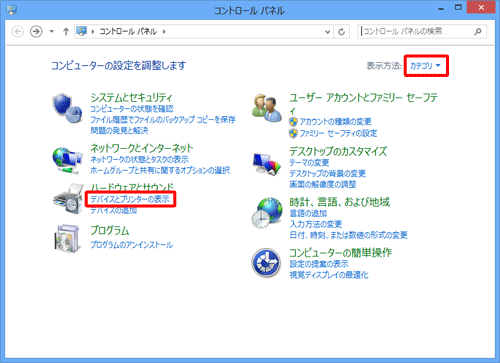Open 視覚ディスプレイの最適化 link
Viewport: 500px width, 363px height.
click(329, 275)
